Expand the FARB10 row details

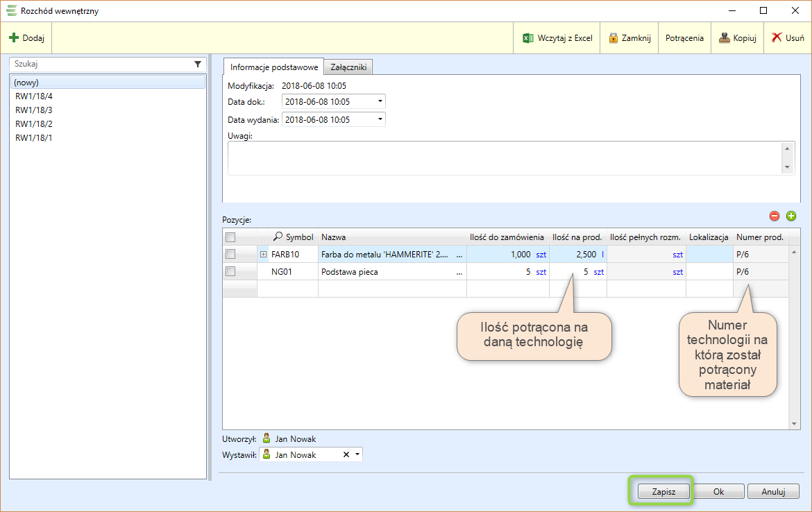[263, 255]
